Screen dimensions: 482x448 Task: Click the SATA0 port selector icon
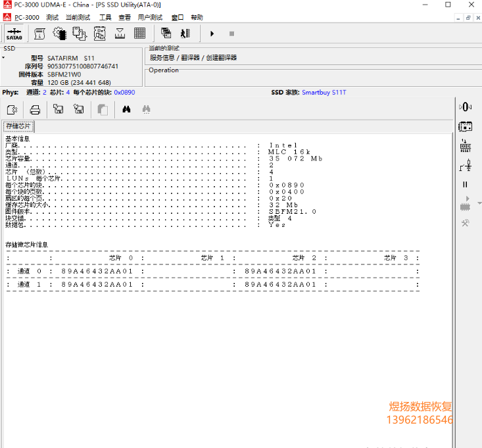click(x=14, y=34)
